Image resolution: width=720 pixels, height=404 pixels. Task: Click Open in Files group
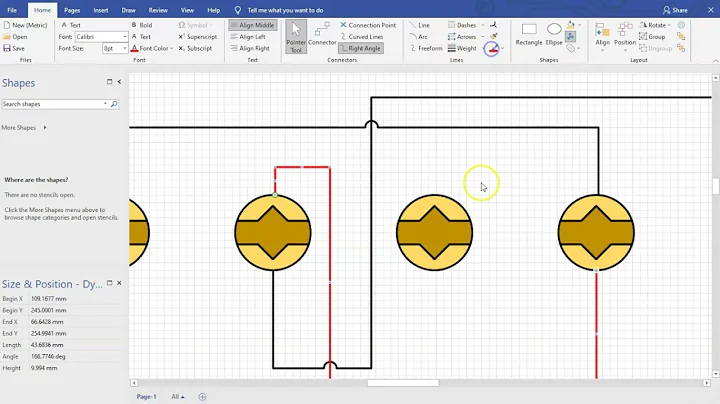[x=15, y=37]
